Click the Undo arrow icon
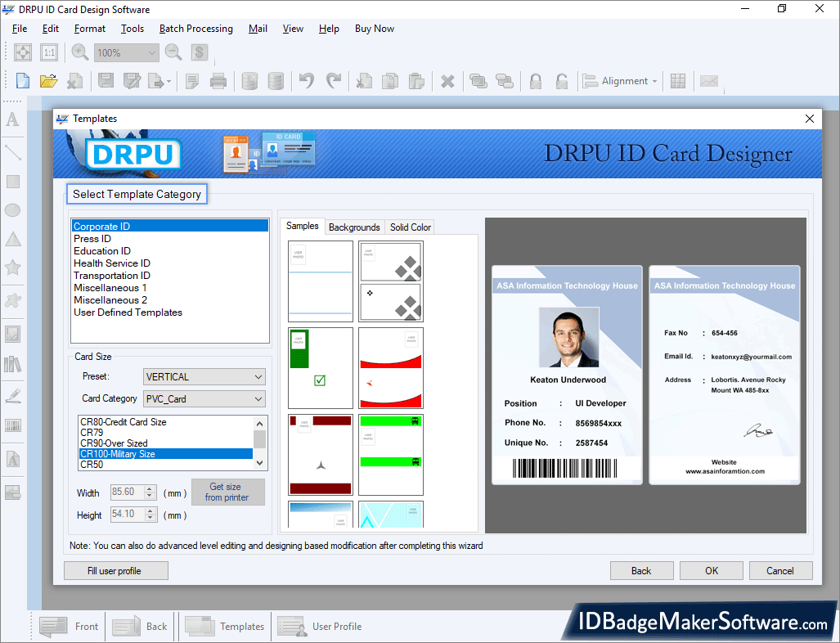Screen dimensions: 840x643 pos(307,81)
